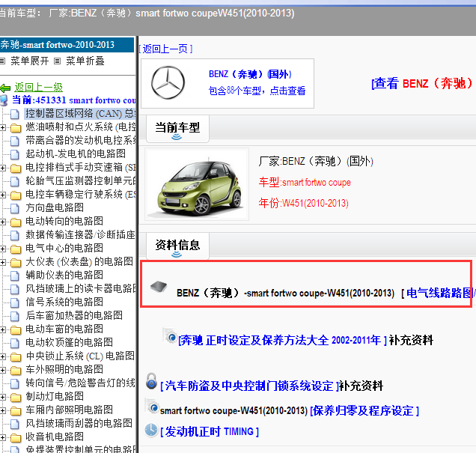Expand the 电动车窗的电路图 tree node
Image resolution: width=476 pixels, height=453 pixels.
point(3,329)
